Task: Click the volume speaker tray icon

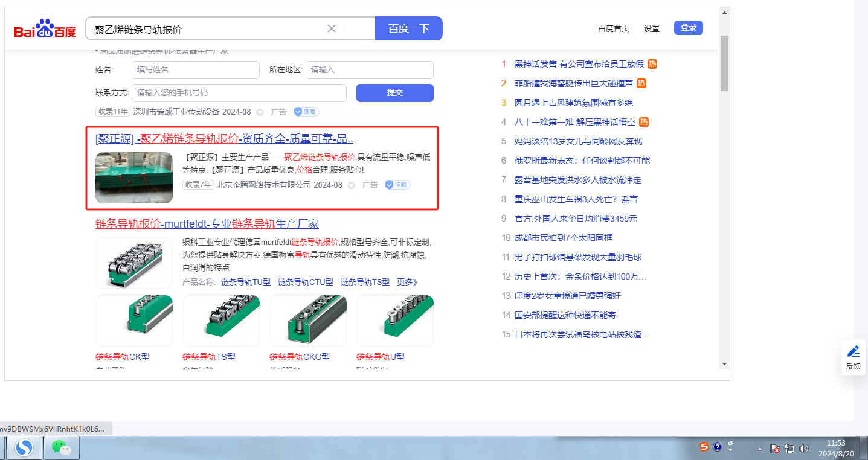Action: 804,449
